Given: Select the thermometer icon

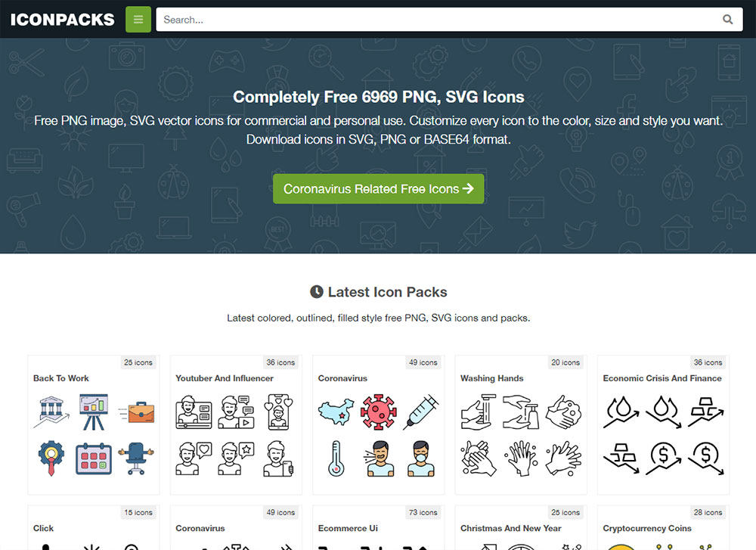Looking at the screenshot, I should pos(336,458).
